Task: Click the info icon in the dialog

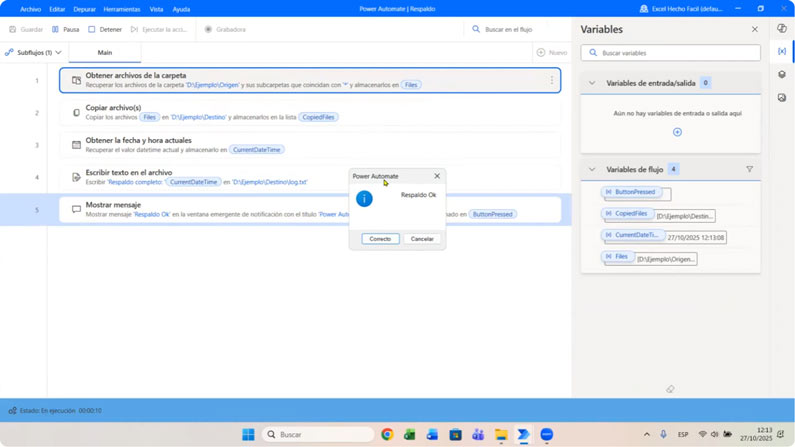Action: click(364, 199)
